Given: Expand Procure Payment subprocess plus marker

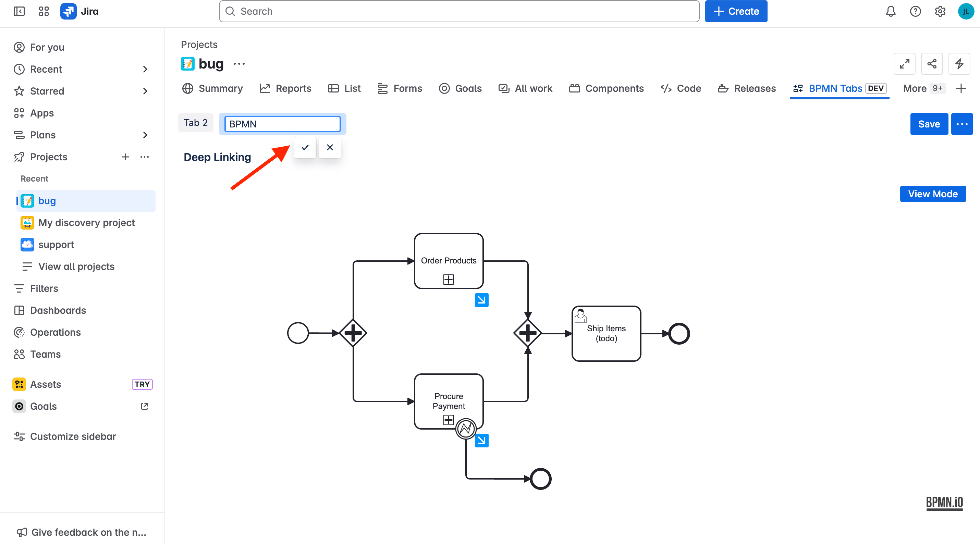Looking at the screenshot, I should point(449,420).
